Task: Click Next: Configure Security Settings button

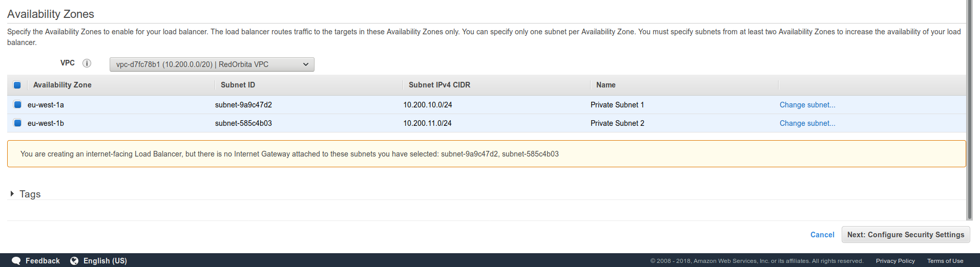Action: tap(905, 235)
